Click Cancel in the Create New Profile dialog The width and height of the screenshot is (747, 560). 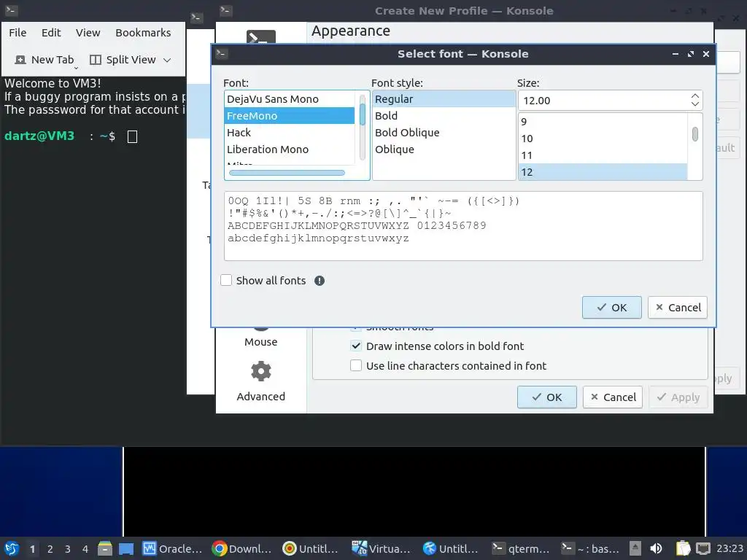click(613, 397)
